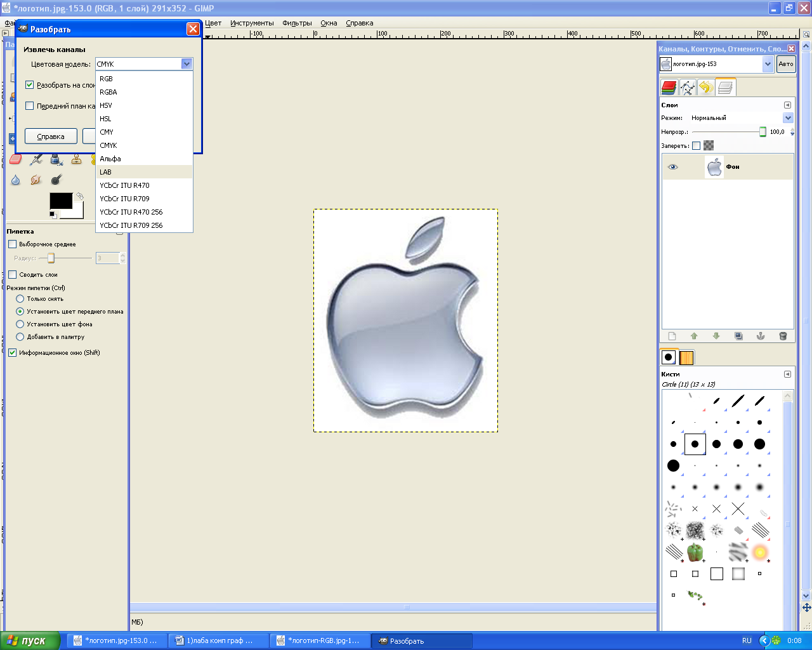
Task: Choose the vine brush
Action: coord(696,595)
